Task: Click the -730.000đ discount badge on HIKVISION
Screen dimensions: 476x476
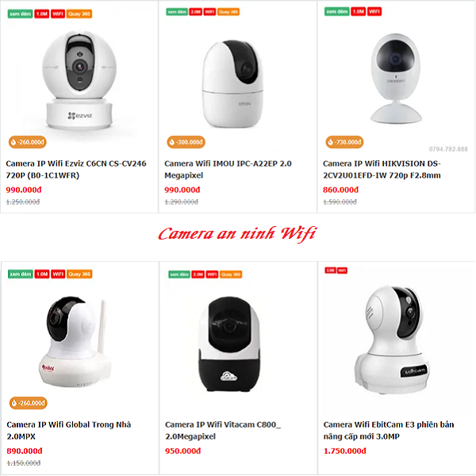Action: pos(344,142)
